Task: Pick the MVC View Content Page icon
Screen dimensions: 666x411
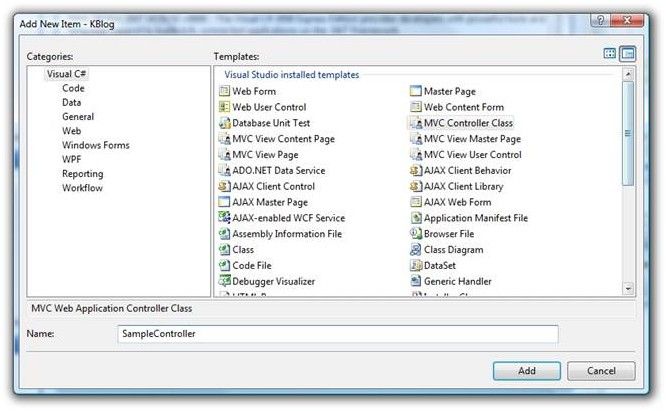Action: [x=224, y=139]
